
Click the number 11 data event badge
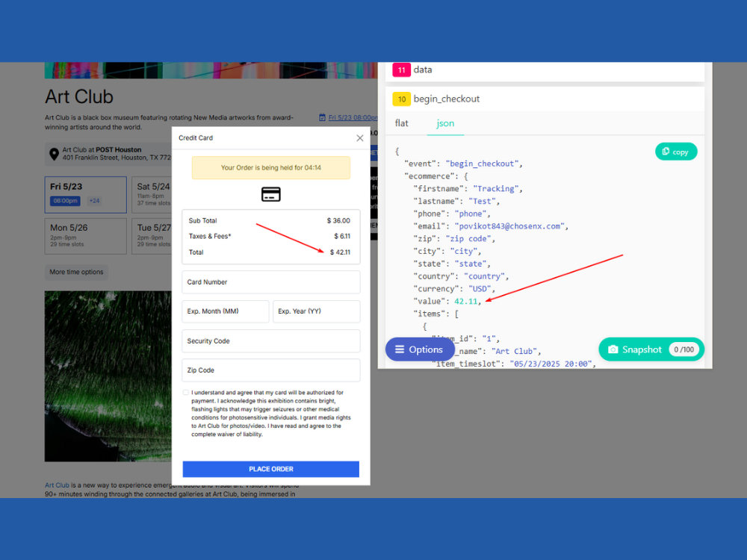tap(402, 70)
